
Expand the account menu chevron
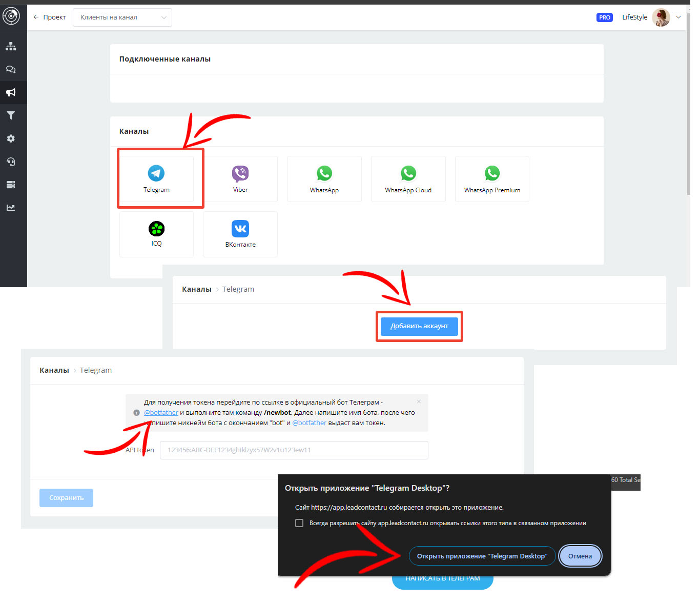tap(678, 17)
